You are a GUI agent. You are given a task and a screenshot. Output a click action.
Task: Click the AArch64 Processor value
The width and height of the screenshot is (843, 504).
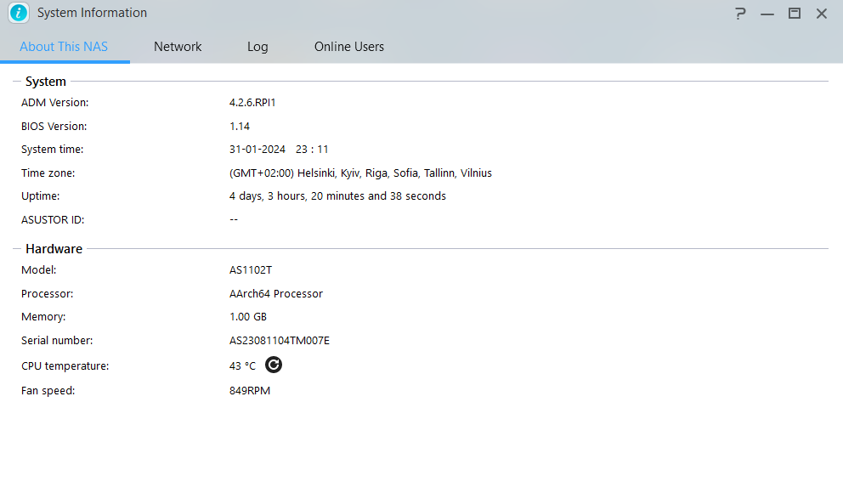pyautogui.click(x=276, y=294)
